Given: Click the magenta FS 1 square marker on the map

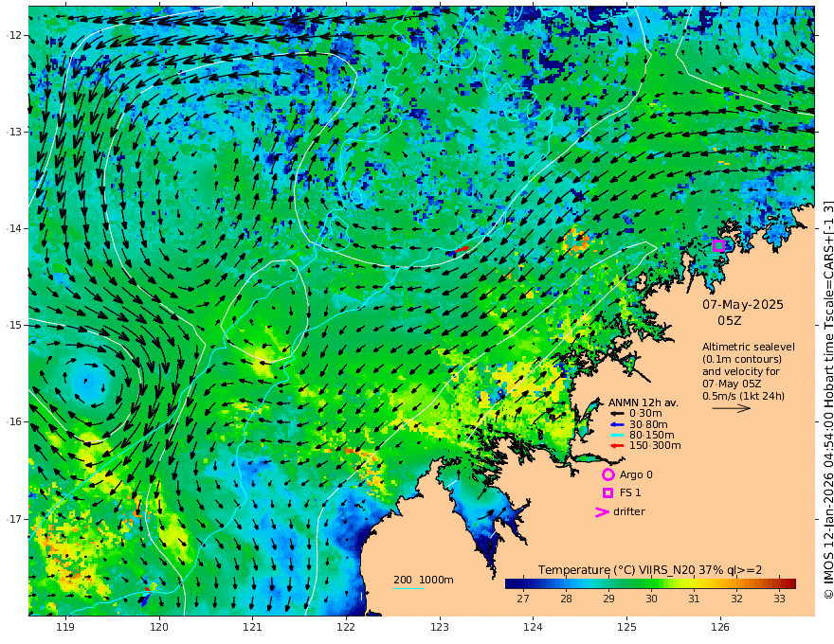Looking at the screenshot, I should [x=718, y=245].
